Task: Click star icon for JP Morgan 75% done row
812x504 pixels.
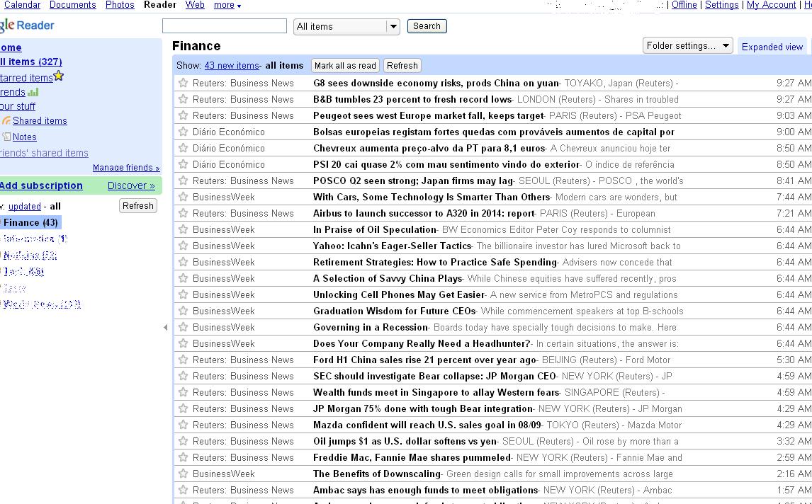Action: (x=183, y=408)
